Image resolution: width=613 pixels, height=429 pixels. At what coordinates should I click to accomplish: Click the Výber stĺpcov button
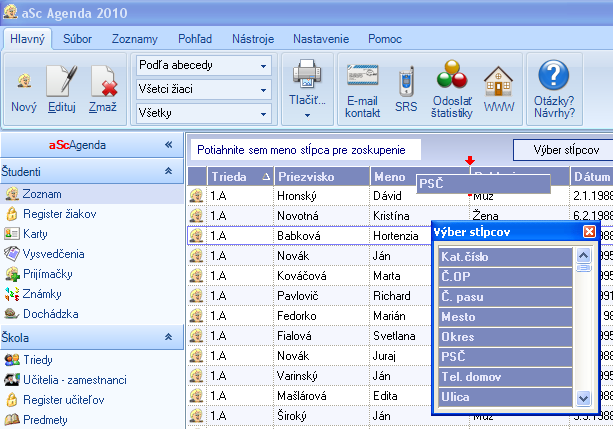pos(565,150)
